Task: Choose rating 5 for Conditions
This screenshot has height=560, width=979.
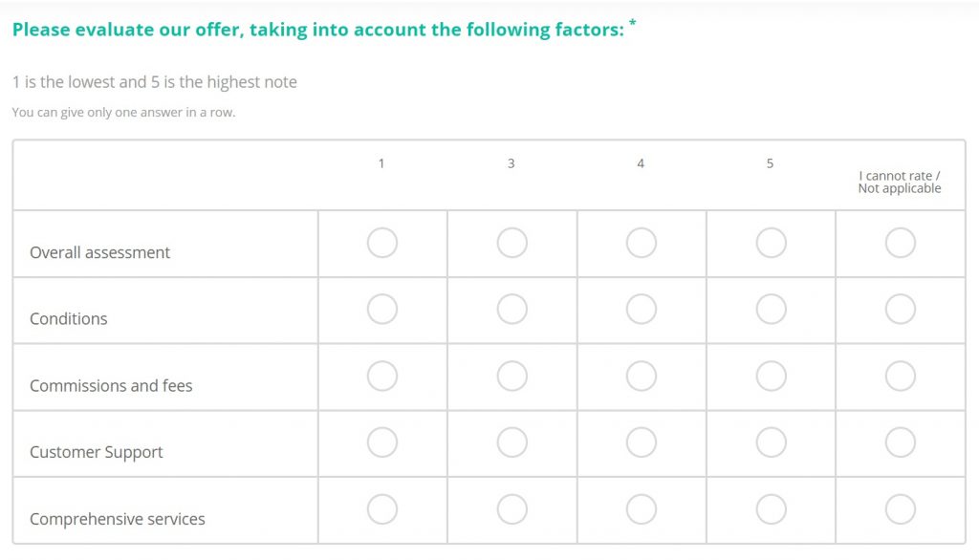Action: pyautogui.click(x=772, y=309)
